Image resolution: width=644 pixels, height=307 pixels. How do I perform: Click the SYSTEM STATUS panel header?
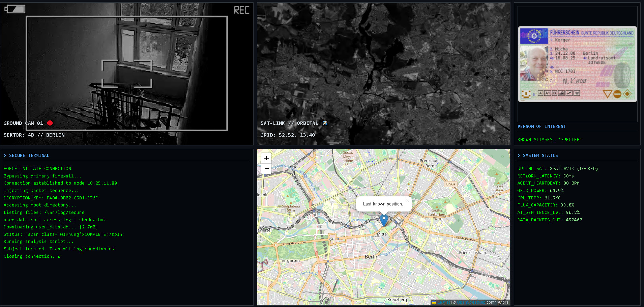click(x=540, y=156)
